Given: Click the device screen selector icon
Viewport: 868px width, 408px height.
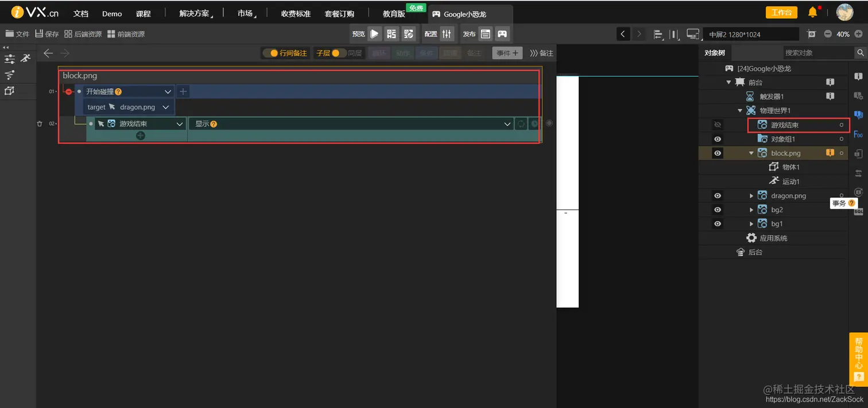Looking at the screenshot, I should click(693, 34).
